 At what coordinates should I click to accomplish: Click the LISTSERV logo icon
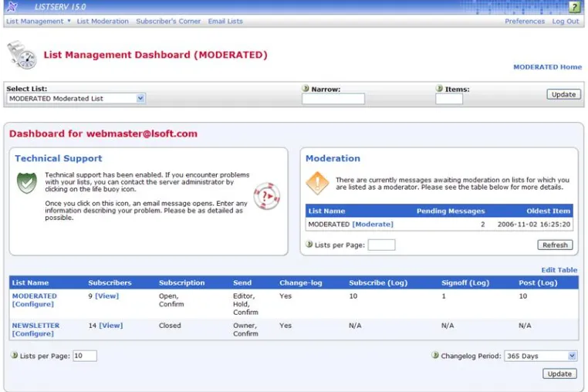tap(12, 6)
